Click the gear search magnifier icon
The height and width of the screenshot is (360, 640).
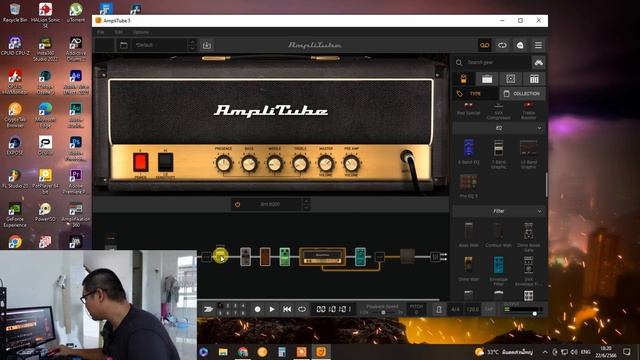coord(459,62)
